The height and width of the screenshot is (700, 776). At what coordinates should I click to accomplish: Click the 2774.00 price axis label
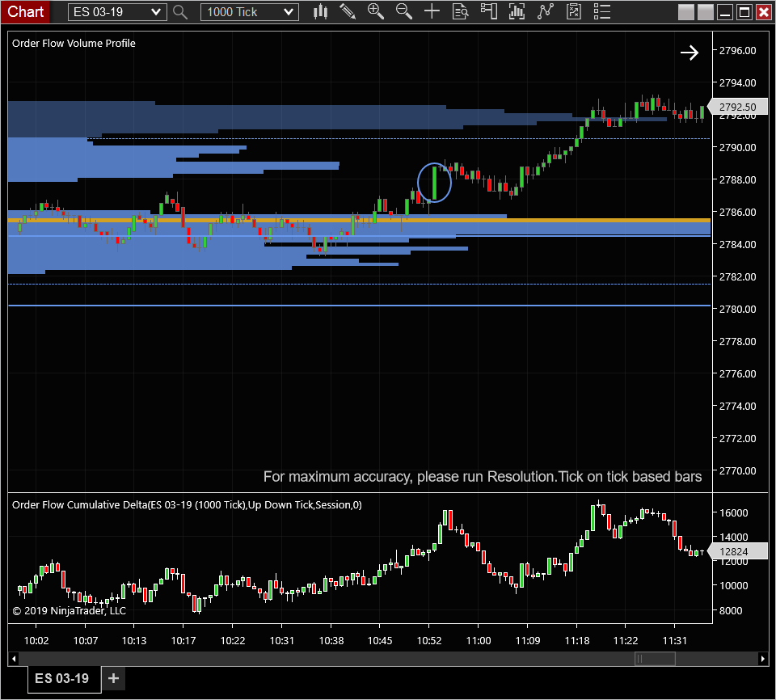click(737, 407)
